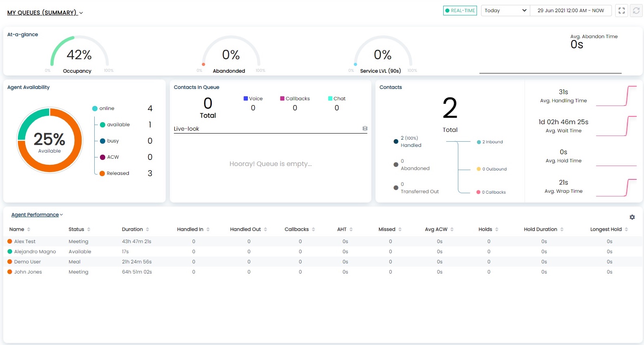
Task: Click the Avg. Wrap Time sparkline
Action: (616, 188)
